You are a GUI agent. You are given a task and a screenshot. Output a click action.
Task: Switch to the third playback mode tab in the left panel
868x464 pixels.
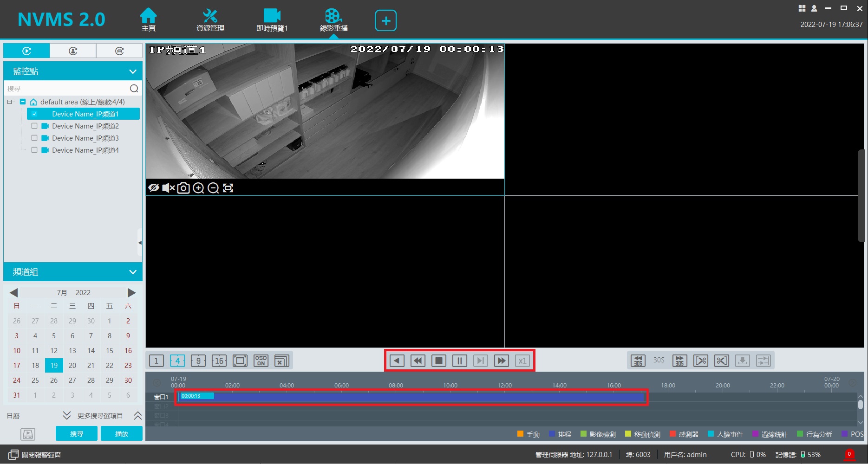tap(119, 51)
